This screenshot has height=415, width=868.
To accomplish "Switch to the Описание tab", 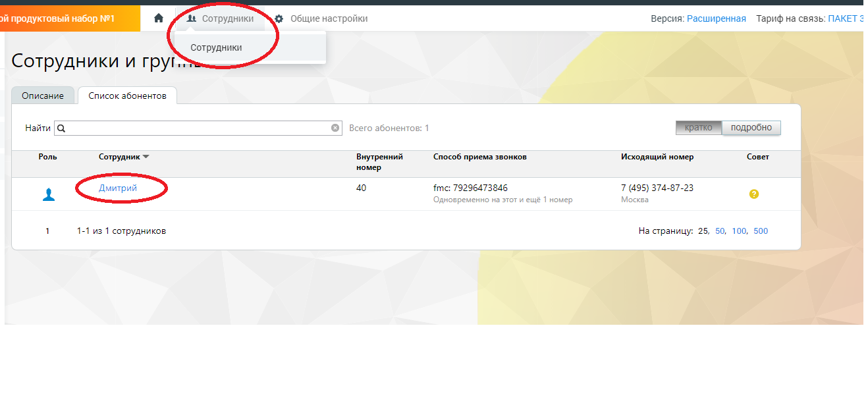I will pyautogui.click(x=43, y=96).
